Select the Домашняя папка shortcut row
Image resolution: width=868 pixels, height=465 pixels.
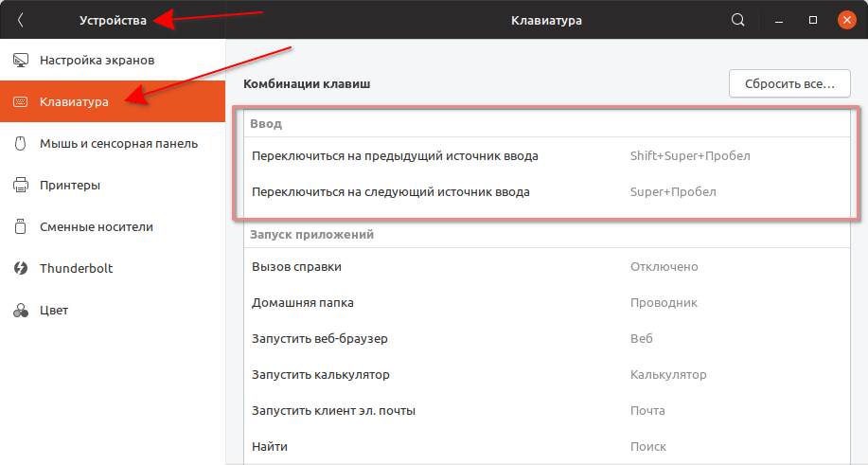[x=544, y=303]
